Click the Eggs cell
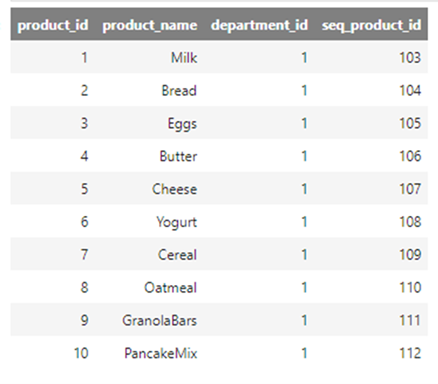This screenshot has height=384, width=438. coord(182,124)
